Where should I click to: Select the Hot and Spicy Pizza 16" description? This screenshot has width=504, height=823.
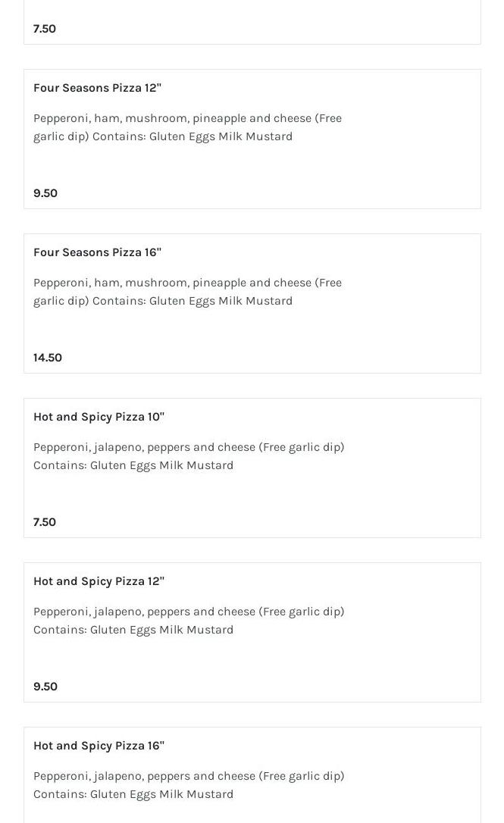click(189, 785)
